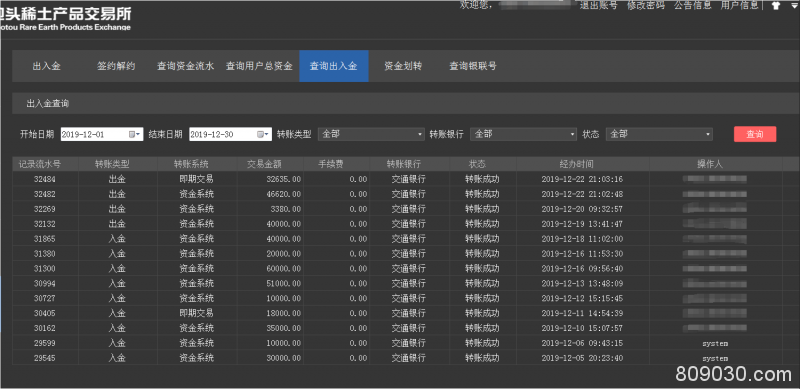Click timestamp 2019-12-13 13:48:09

coord(582,283)
